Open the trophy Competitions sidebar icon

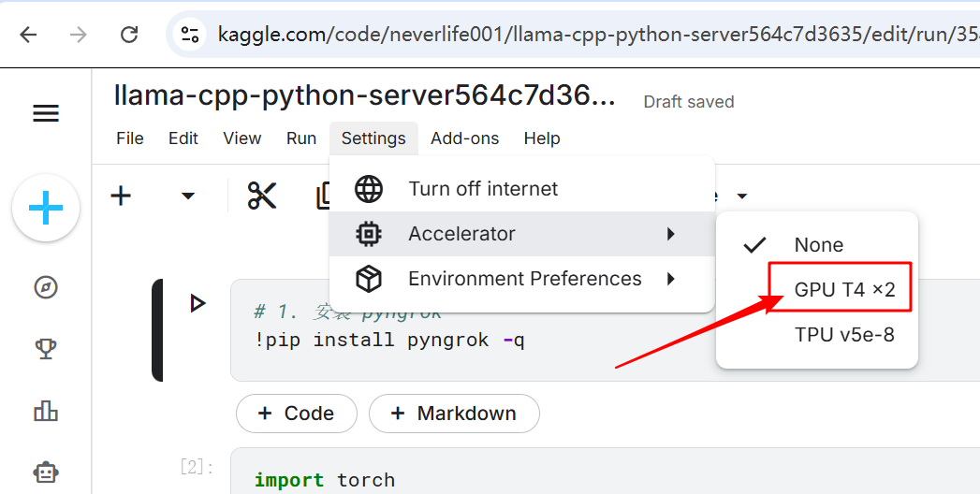(x=46, y=349)
